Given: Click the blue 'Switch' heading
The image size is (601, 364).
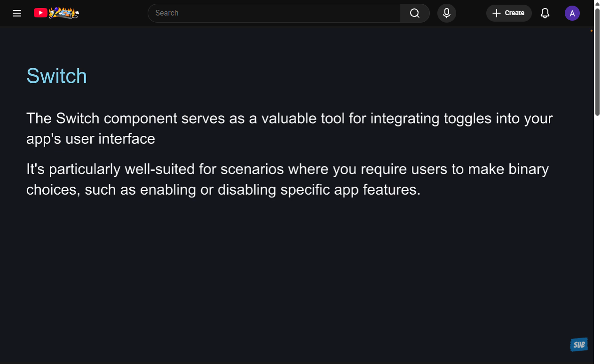Looking at the screenshot, I should pos(56,76).
